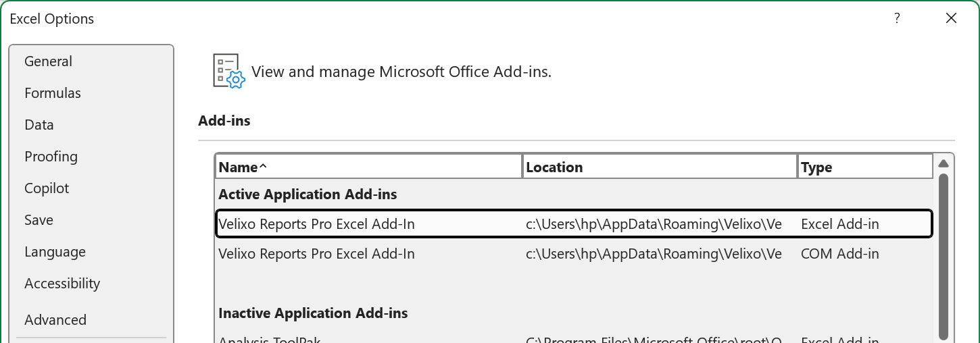The width and height of the screenshot is (980, 343).
Task: Select the Velixo Reports Pro COM Add-in row
Action: tap(574, 254)
